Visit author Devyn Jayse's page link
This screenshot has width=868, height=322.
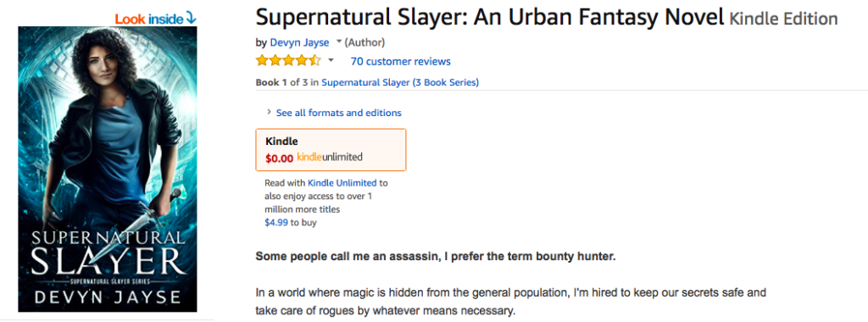299,42
